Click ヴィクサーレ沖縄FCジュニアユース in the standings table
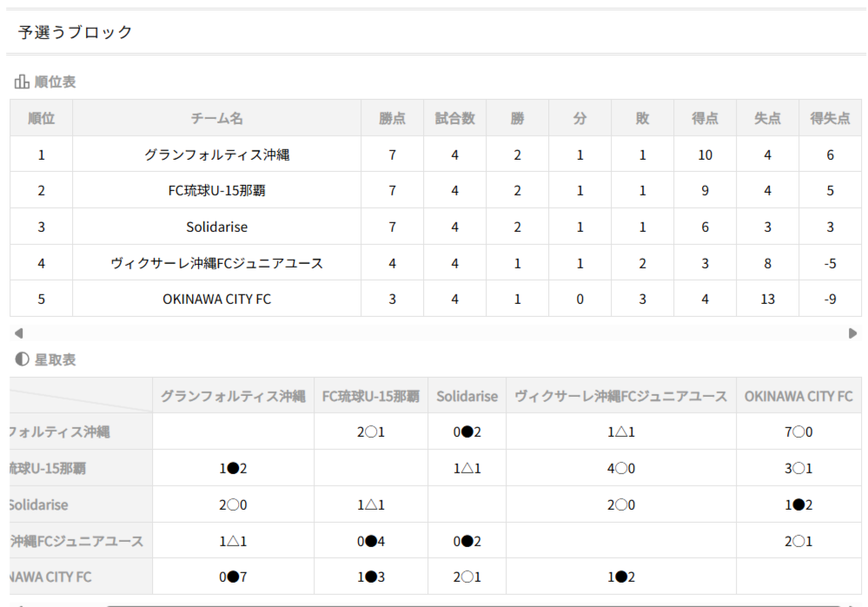This screenshot has height=607, width=868. (216, 263)
